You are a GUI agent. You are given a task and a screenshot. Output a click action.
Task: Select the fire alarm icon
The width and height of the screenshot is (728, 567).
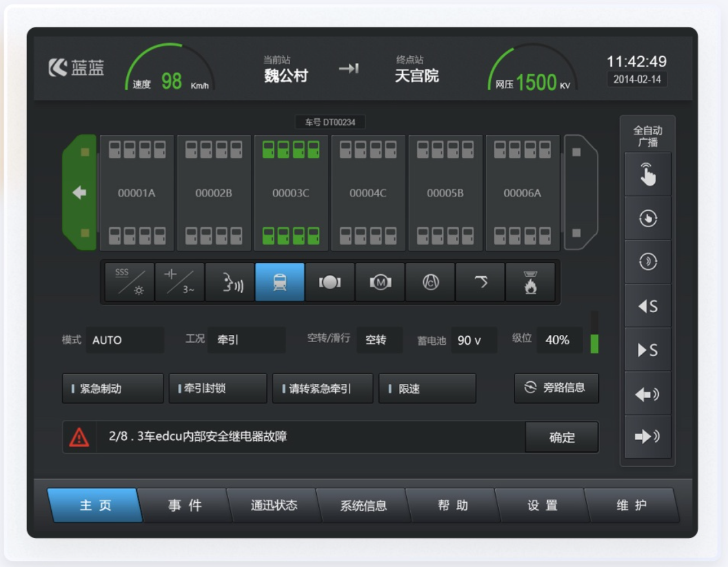tap(530, 282)
